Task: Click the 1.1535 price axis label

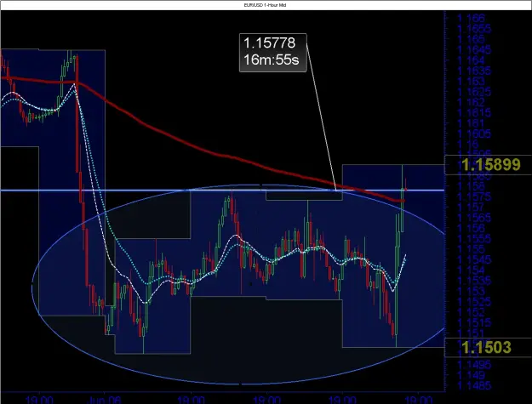Action: [x=474, y=281]
